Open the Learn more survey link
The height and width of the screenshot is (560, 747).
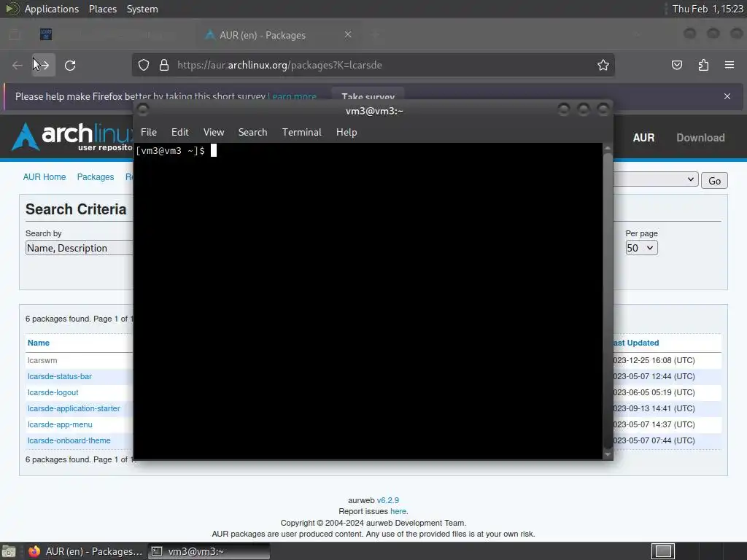click(293, 96)
